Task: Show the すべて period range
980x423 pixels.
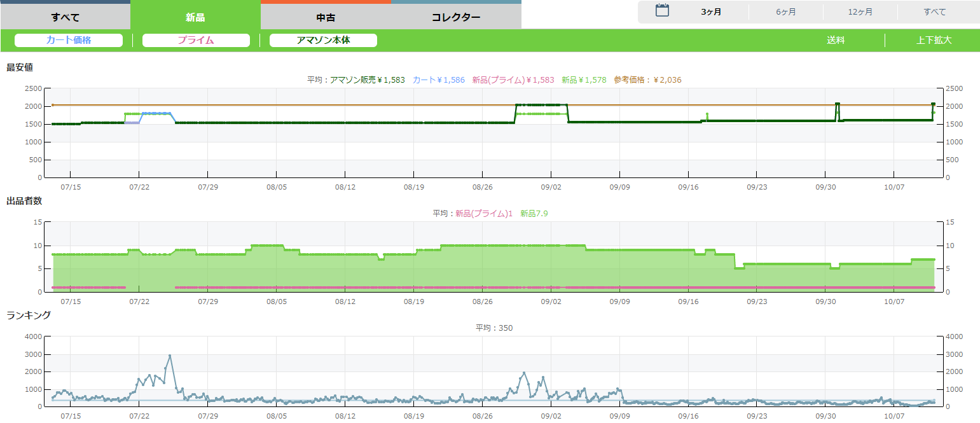Action: click(x=934, y=12)
